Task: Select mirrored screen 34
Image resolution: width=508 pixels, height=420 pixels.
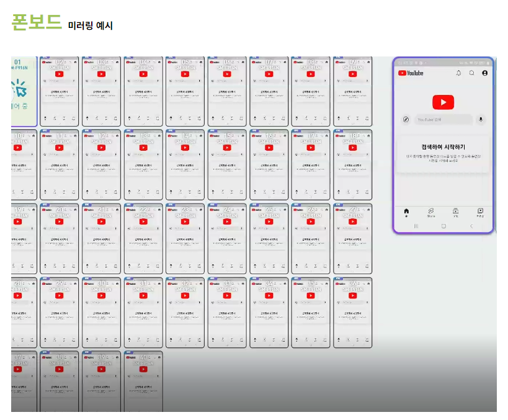Action: [x=269, y=313]
